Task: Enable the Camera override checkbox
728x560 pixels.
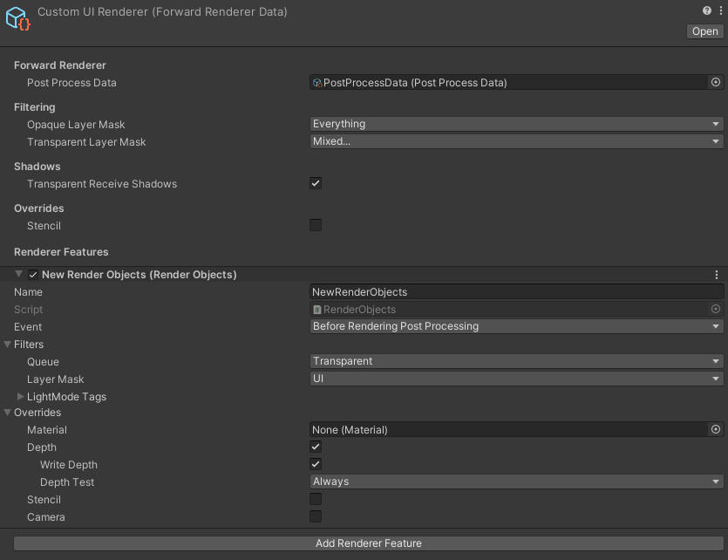Action: pyautogui.click(x=316, y=516)
